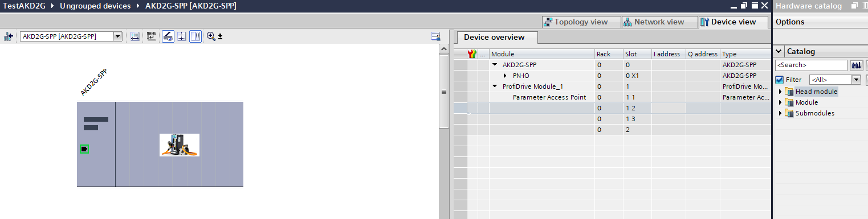This screenshot has height=219, width=868.
Task: Switch to the Network view tab
Action: coord(654,22)
